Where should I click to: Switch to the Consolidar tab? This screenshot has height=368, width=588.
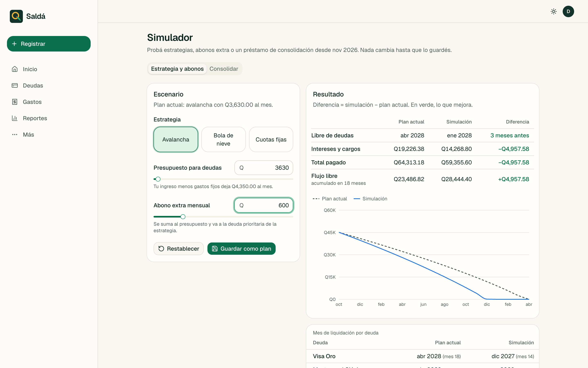(x=224, y=69)
